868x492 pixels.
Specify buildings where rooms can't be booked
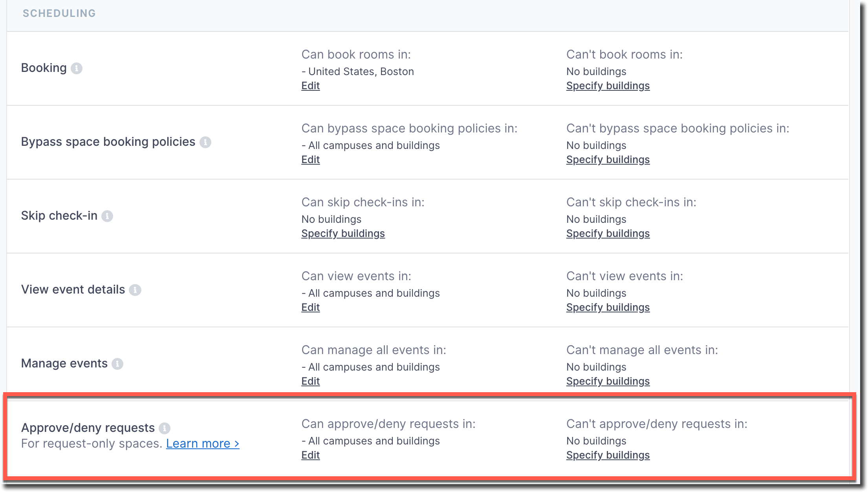point(608,86)
